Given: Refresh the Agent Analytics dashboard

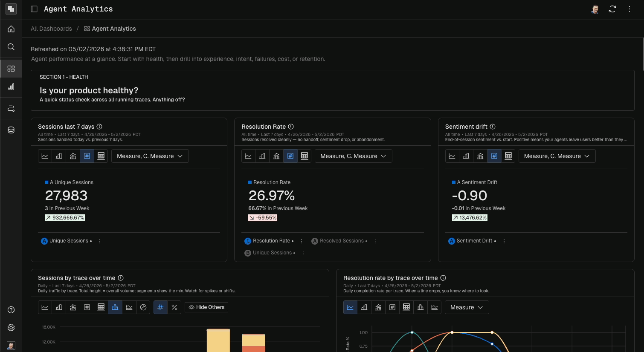Looking at the screenshot, I should point(612,9).
